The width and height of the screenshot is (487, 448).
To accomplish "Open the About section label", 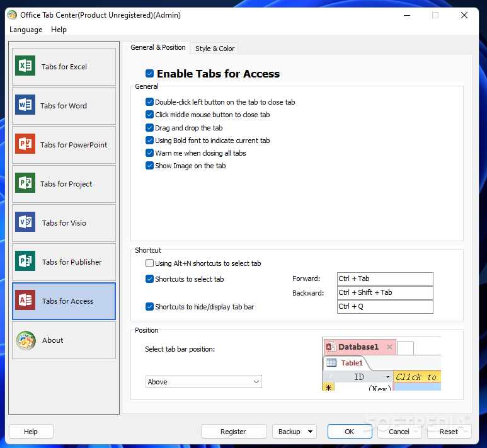I will tap(52, 340).
